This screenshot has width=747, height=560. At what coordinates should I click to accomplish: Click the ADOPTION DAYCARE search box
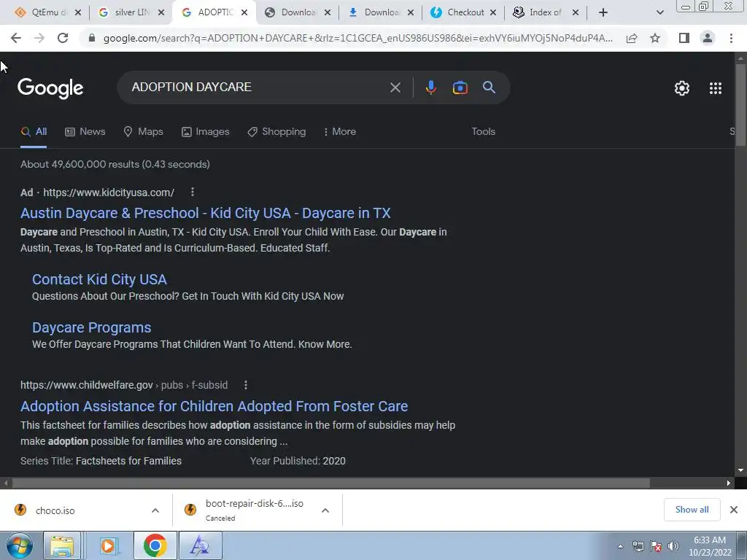pyautogui.click(x=258, y=87)
